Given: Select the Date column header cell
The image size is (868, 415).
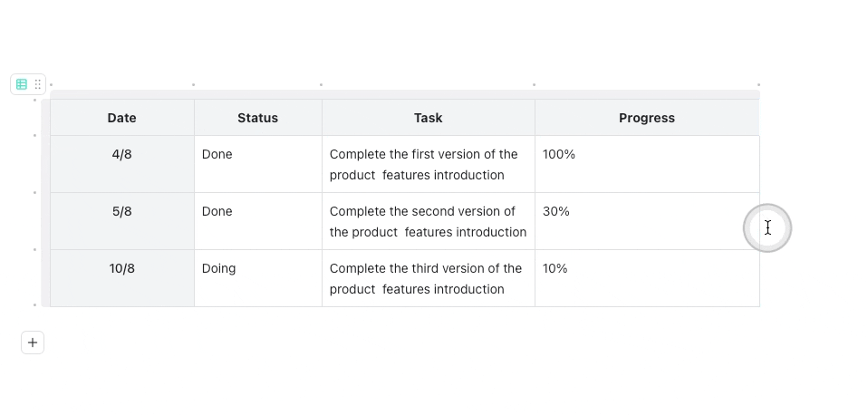Looking at the screenshot, I should 121,118.
